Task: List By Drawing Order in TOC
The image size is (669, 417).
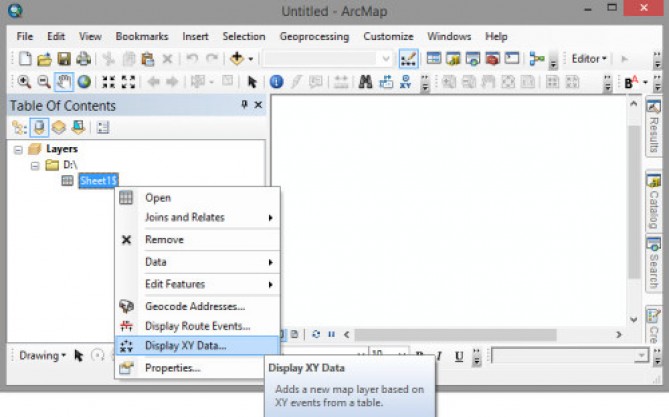Action: 19,127
